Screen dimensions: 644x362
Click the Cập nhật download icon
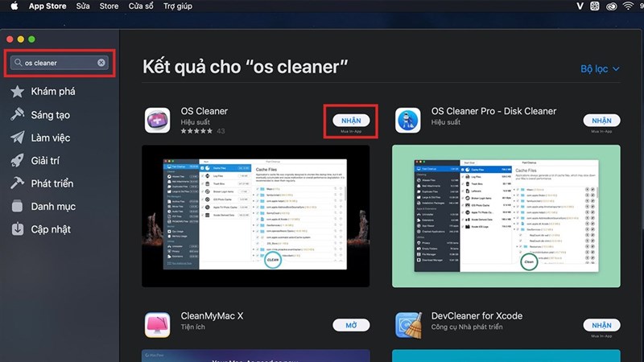pyautogui.click(x=17, y=229)
